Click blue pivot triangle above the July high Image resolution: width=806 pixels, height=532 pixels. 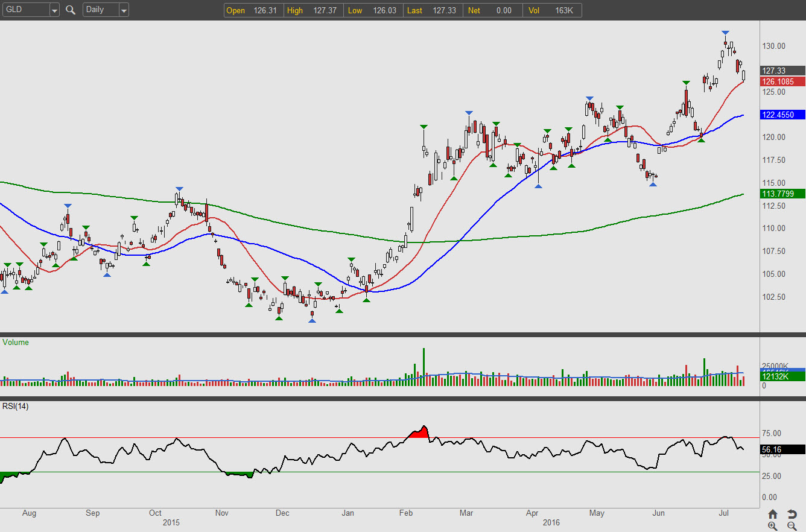725,33
